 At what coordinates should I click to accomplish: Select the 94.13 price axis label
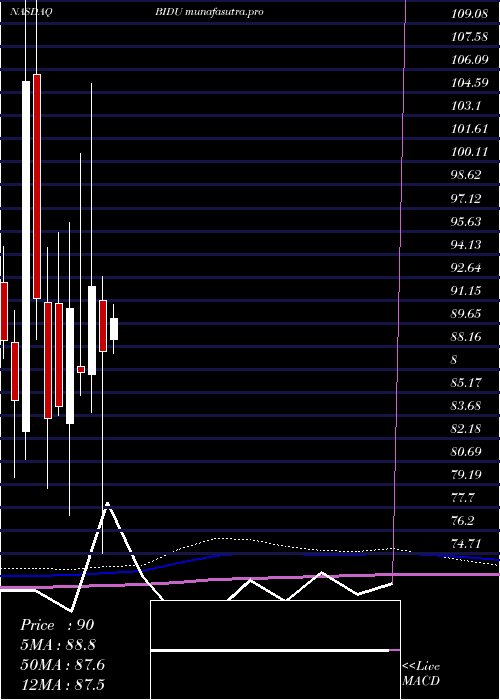pos(467,245)
